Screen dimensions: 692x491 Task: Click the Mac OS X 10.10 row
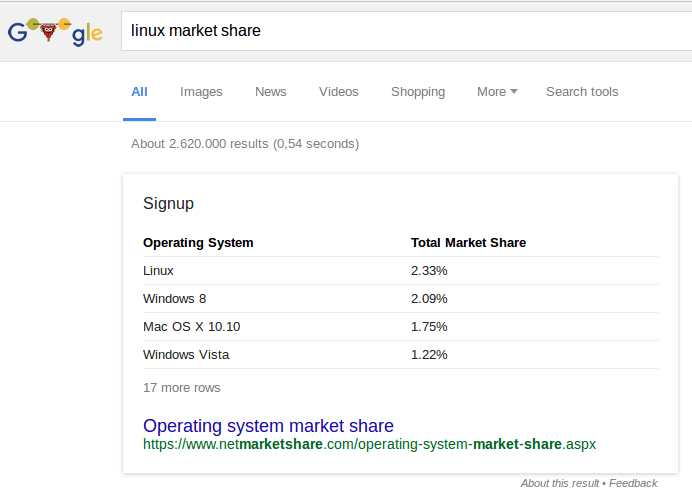400,326
